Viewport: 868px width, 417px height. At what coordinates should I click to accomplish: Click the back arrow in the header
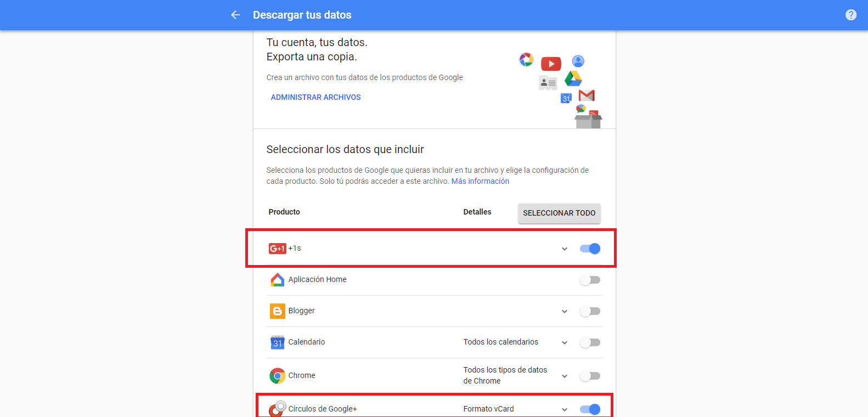pos(235,15)
